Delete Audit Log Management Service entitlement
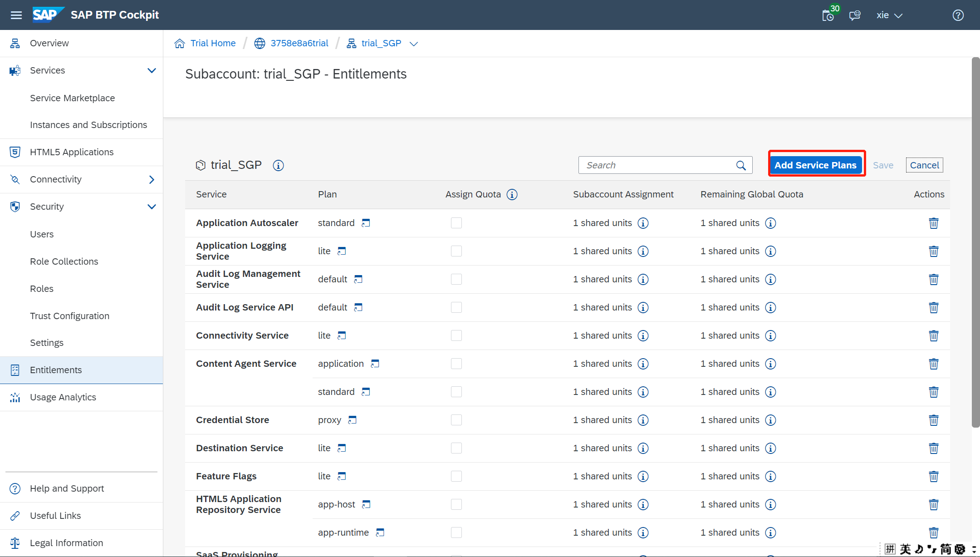 934,279
